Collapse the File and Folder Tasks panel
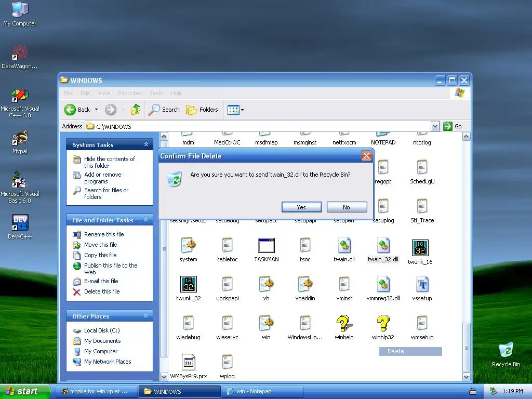The image size is (532, 399). pos(146,220)
